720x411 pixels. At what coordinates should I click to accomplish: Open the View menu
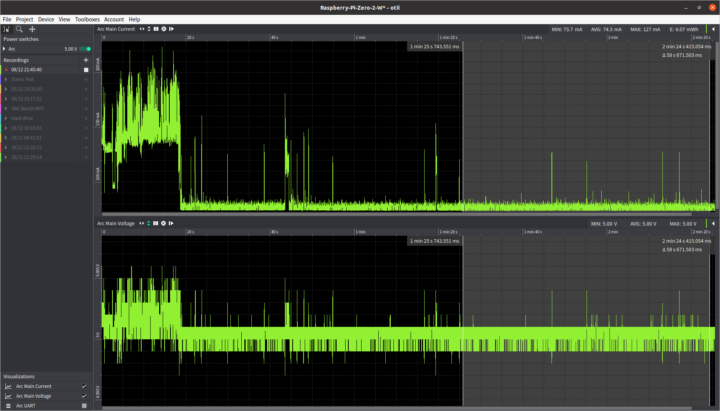64,19
